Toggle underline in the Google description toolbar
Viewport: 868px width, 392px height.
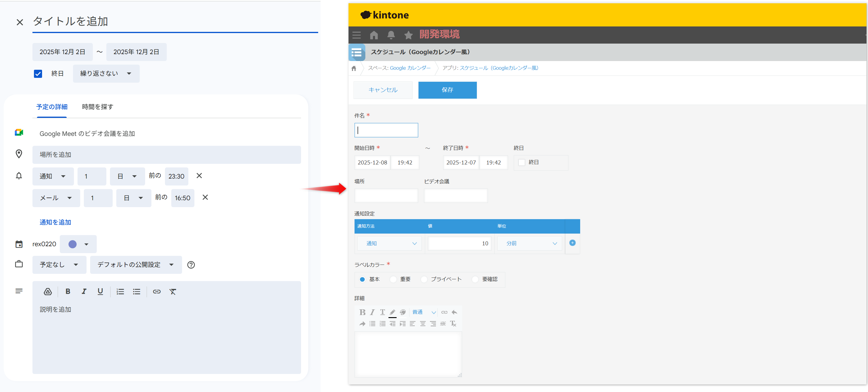click(x=100, y=292)
